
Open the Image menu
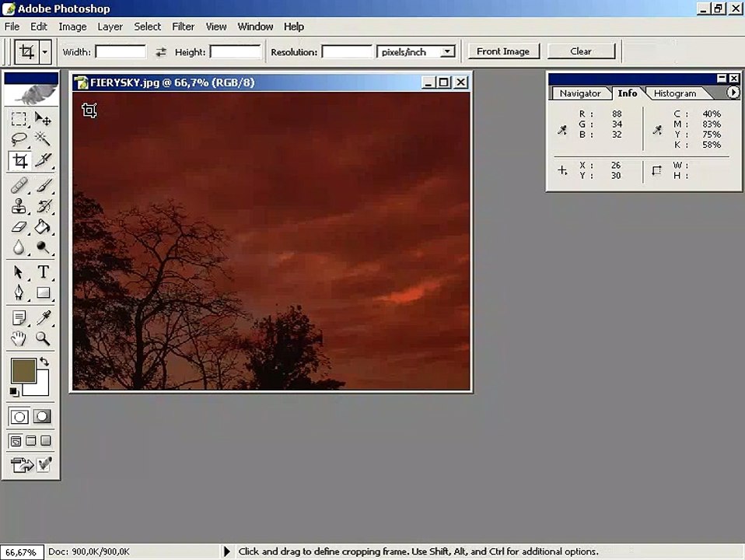click(x=72, y=26)
